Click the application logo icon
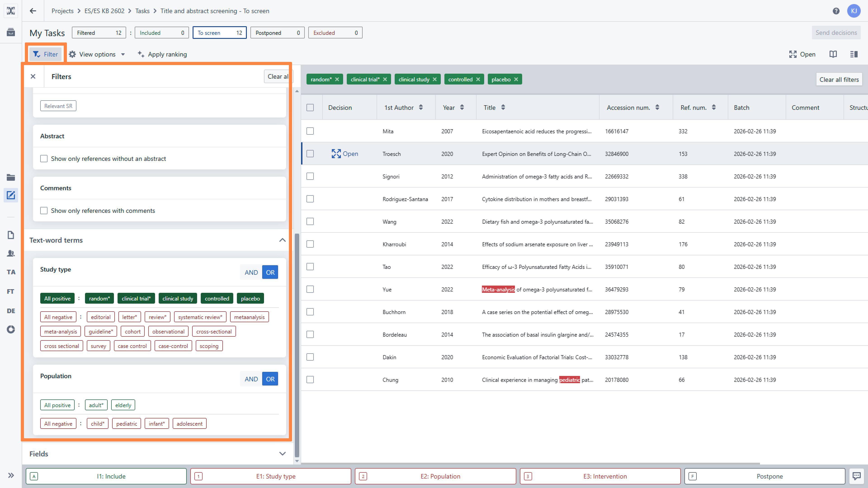 11,11
